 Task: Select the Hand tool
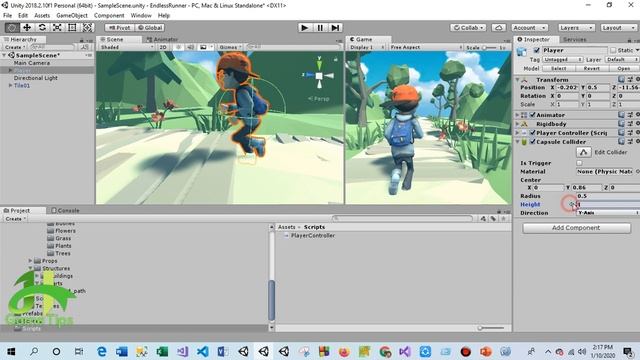(x=12, y=27)
